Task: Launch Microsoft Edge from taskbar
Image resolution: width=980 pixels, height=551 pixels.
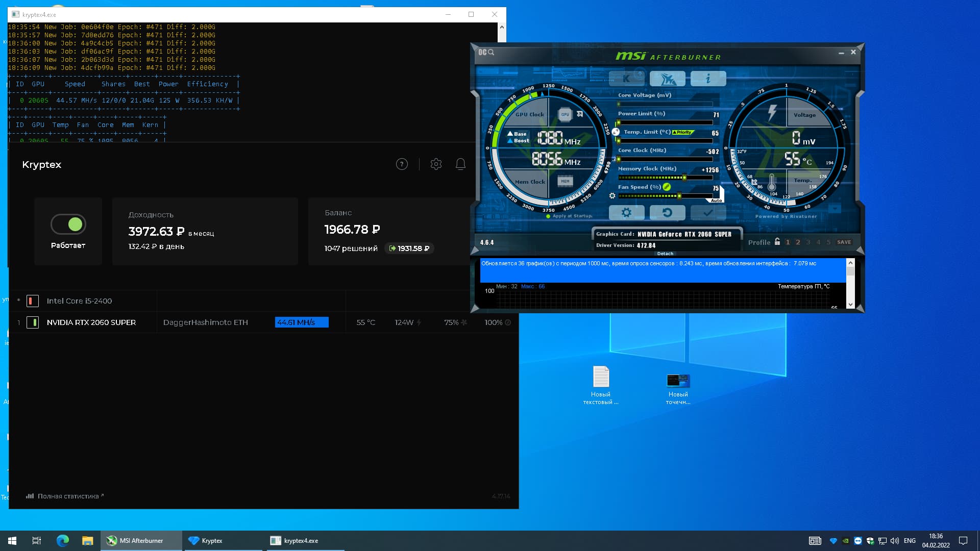Action: [62, 541]
